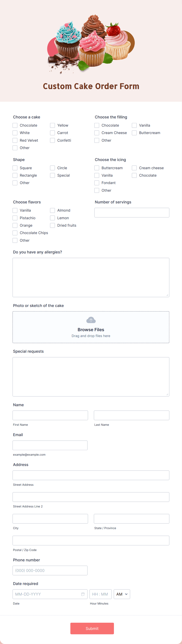Check Cream Cheese under Choose the filling

tap(97, 133)
